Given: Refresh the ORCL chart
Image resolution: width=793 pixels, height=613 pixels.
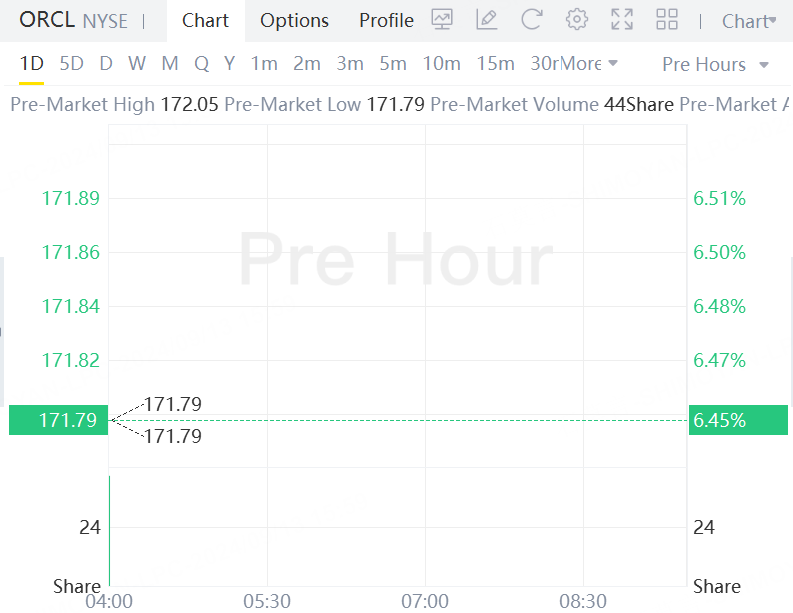Looking at the screenshot, I should coord(532,20).
